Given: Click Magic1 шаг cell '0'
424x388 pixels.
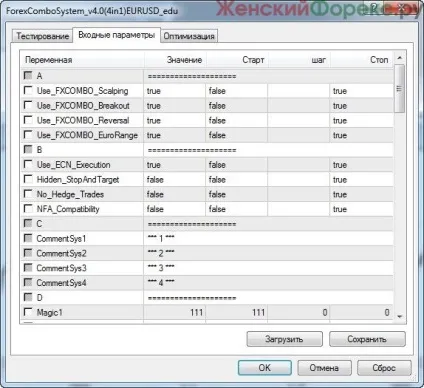Looking at the screenshot, I should point(299,312).
